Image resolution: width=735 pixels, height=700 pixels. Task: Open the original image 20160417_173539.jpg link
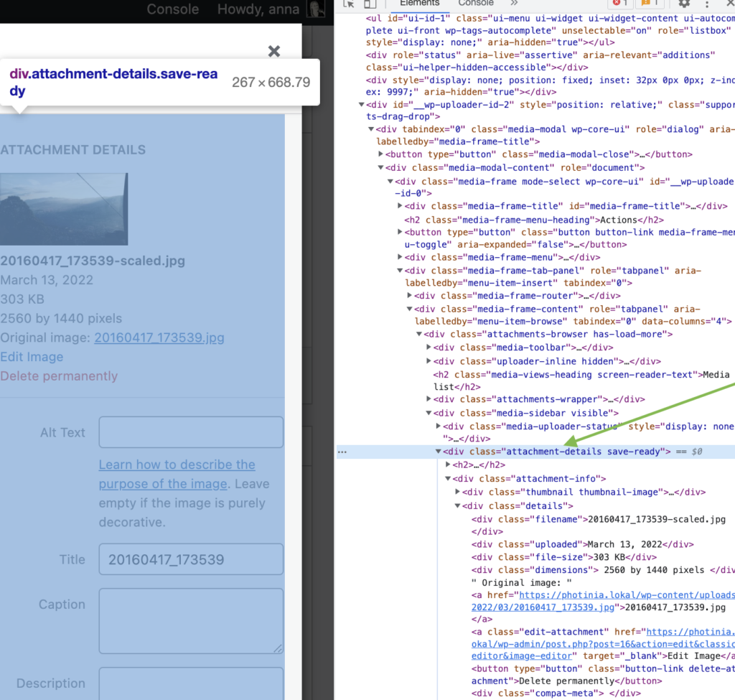tap(159, 337)
